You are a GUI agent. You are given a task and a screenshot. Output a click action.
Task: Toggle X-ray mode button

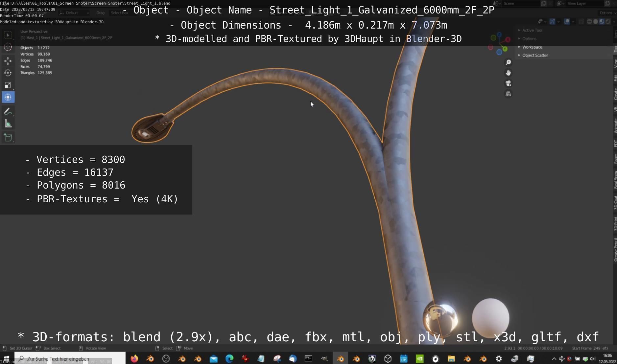581,22
